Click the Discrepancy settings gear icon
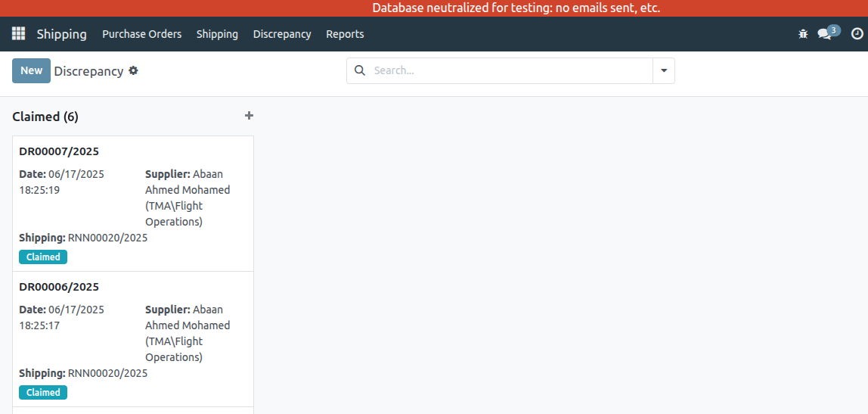The height and width of the screenshot is (414, 868). 134,70
